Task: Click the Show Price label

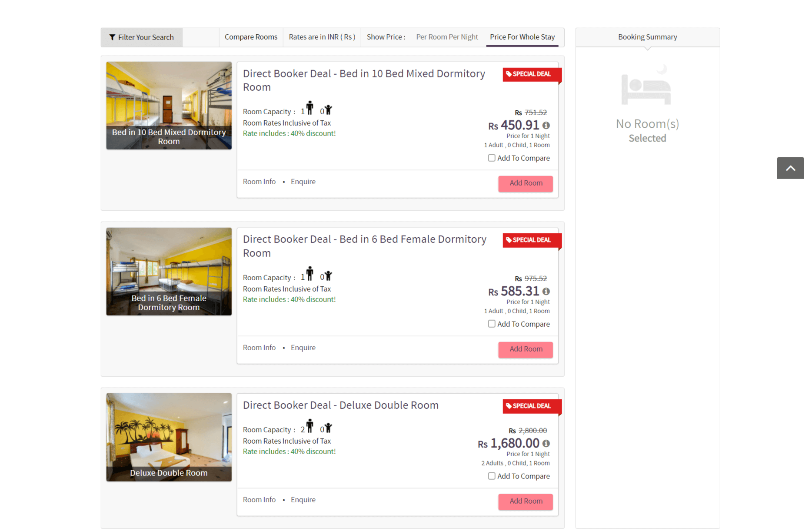Action: 386,37
